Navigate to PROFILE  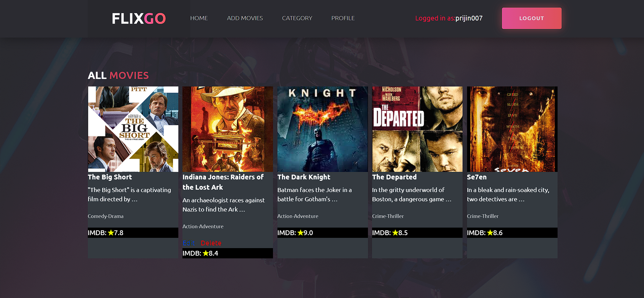point(343,18)
